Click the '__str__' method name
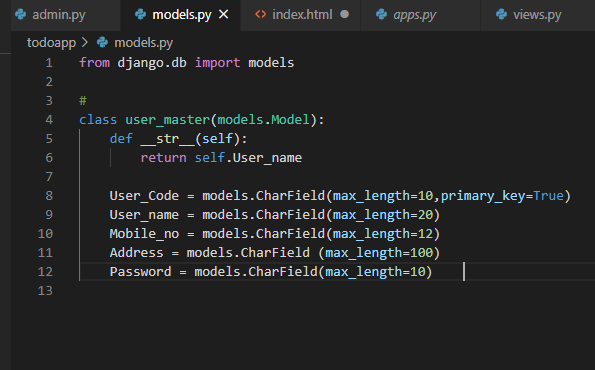 point(167,139)
